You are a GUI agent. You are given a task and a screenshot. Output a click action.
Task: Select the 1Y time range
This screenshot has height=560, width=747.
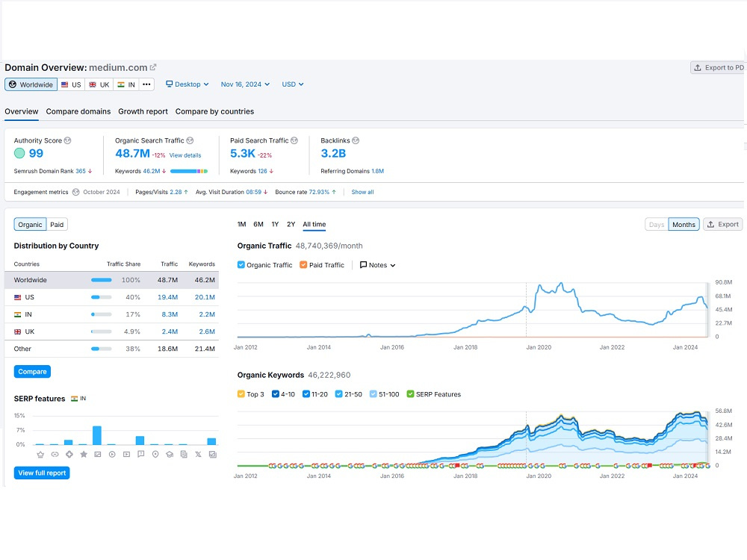pyautogui.click(x=275, y=224)
